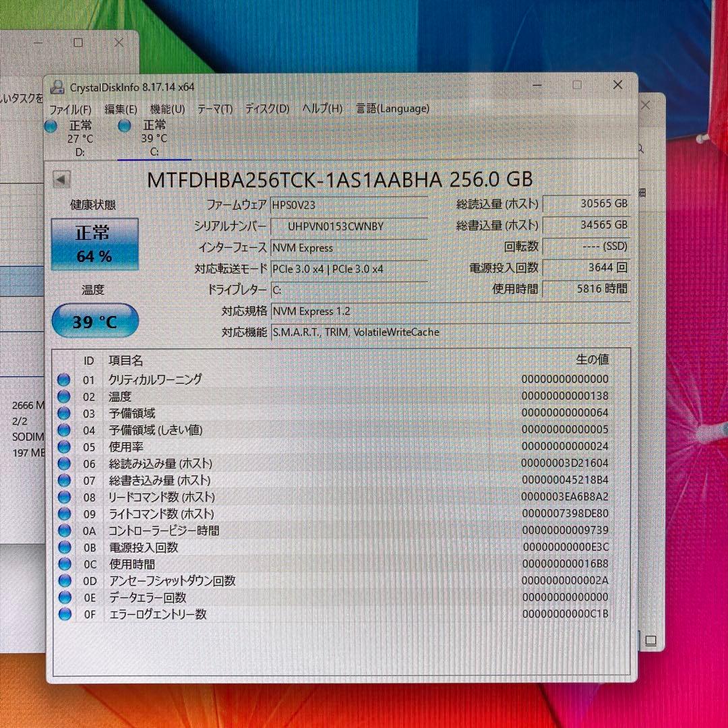Image resolution: width=728 pixels, height=728 pixels.
Task: Click the CrystalDiskInfo title bar app icon
Action: 58,87
